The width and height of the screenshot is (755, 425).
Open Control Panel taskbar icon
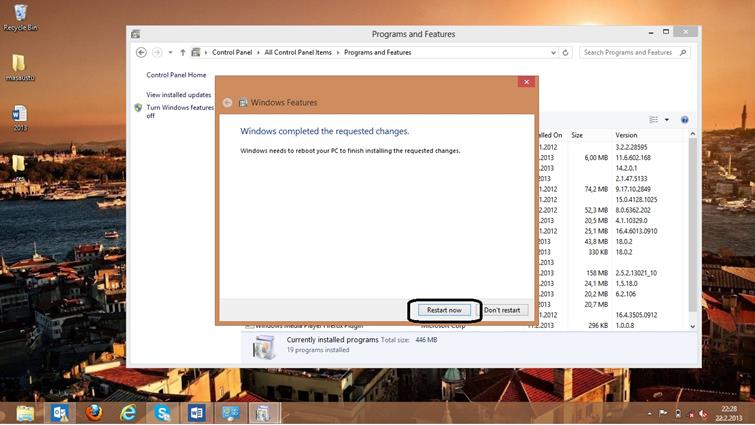tap(231, 413)
